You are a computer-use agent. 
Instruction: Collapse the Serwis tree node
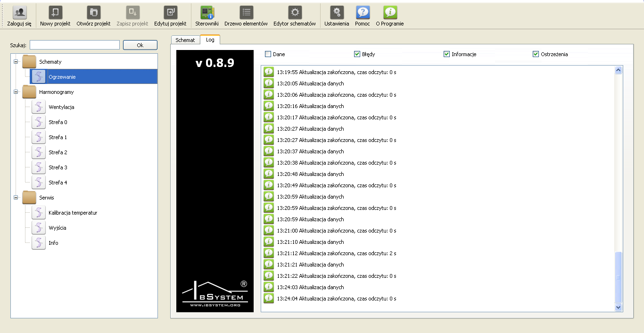[x=16, y=198]
